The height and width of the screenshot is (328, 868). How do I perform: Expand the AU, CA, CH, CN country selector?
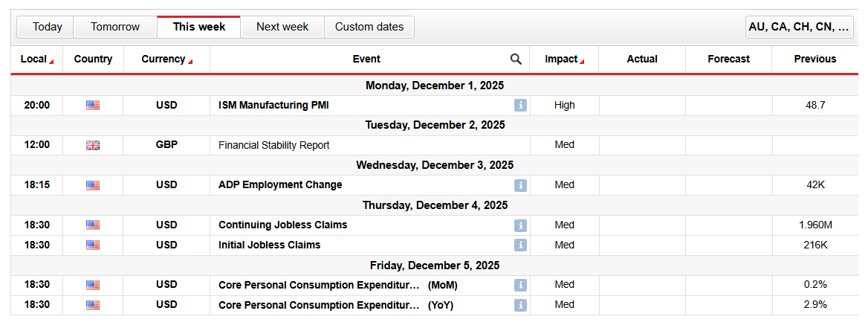(x=800, y=27)
